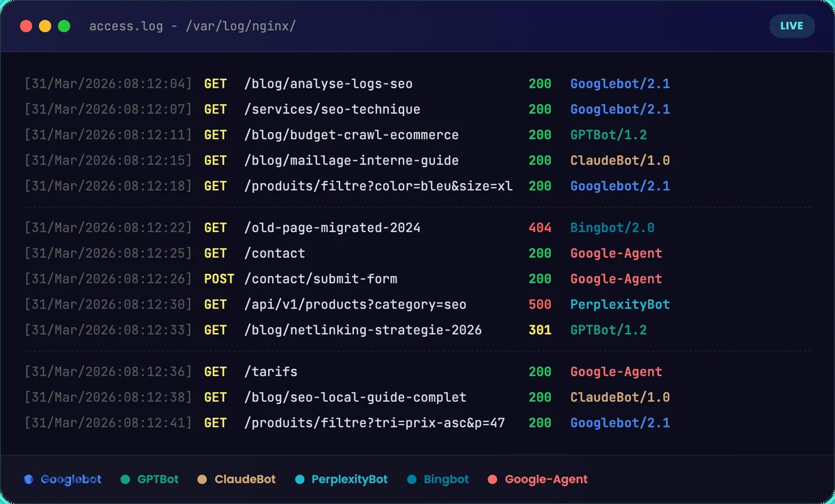Click the timestamp of the first log line
835x504 pixels.
(108, 83)
